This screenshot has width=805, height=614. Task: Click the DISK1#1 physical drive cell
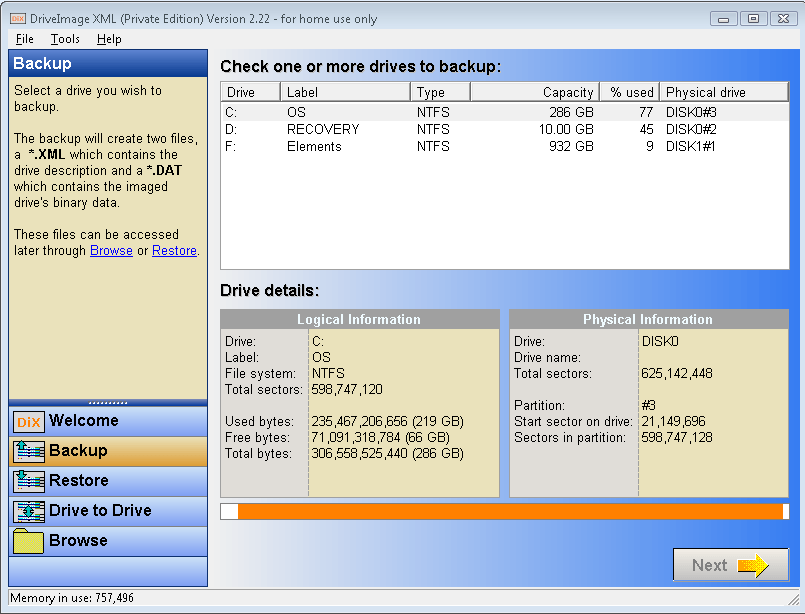[691, 146]
